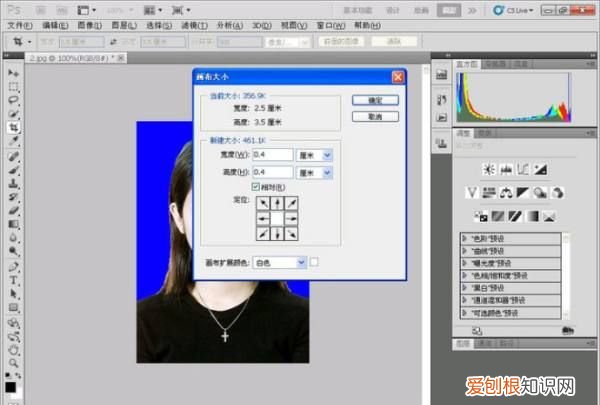The height and width of the screenshot is (405, 600).
Task: Set anchor to top-left arrow
Action: [263, 204]
